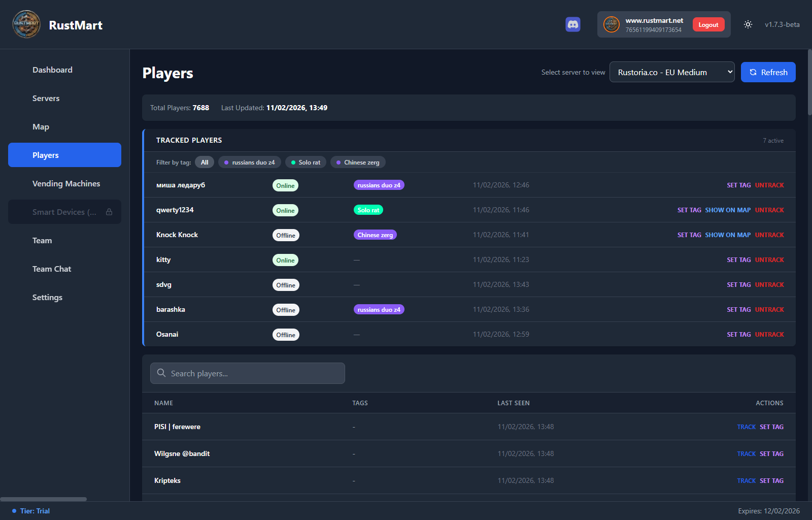Viewport: 812px width, 520px height.
Task: Open the Discord link in the header
Action: [x=573, y=24]
